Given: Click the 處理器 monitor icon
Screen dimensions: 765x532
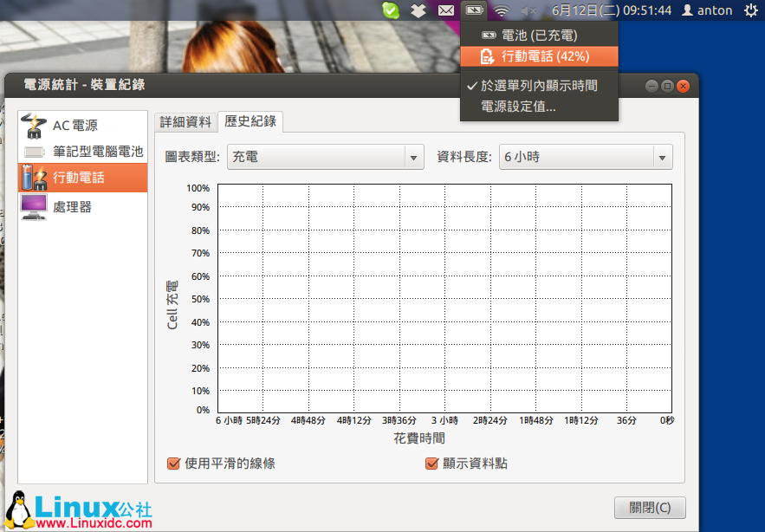Looking at the screenshot, I should coord(34,207).
